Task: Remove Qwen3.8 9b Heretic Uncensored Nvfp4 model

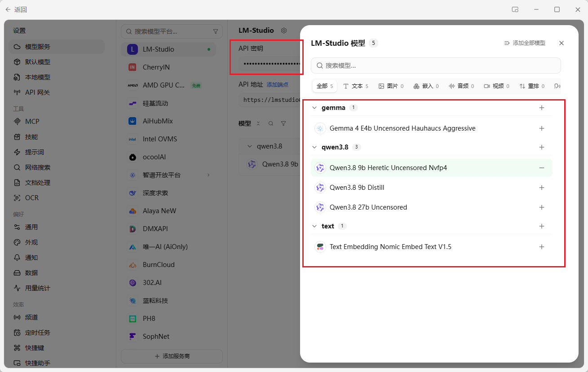Action: coord(542,168)
